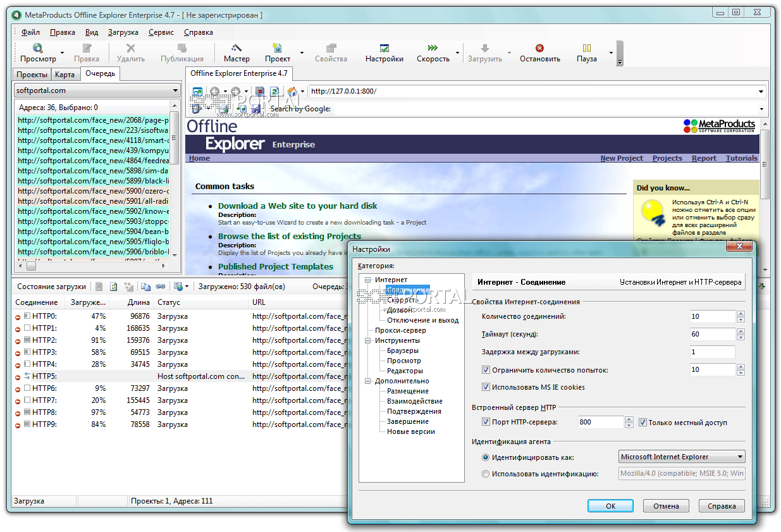Open the dropdown arrow next to Просмотр

tap(62, 53)
